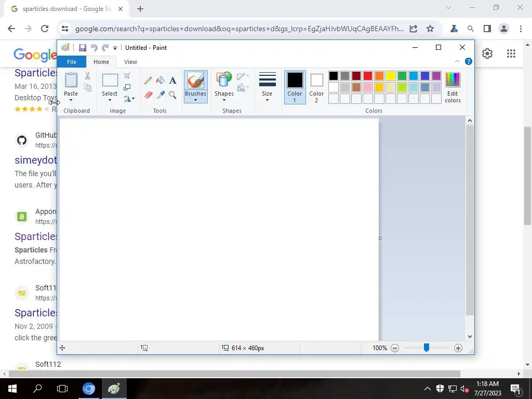Show hidden system tray icons chevron
Viewport: 532px width, 399px height.
428,389
